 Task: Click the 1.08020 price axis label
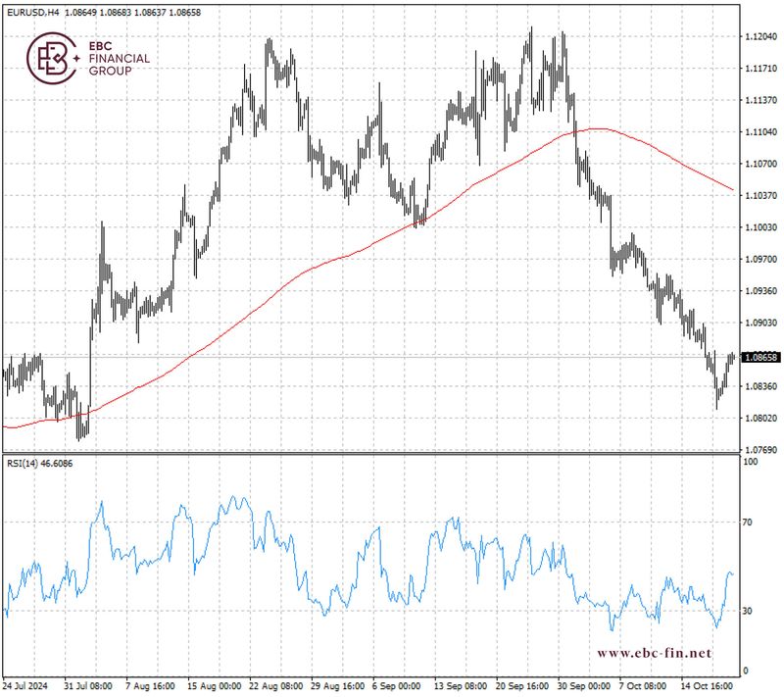[x=759, y=419]
